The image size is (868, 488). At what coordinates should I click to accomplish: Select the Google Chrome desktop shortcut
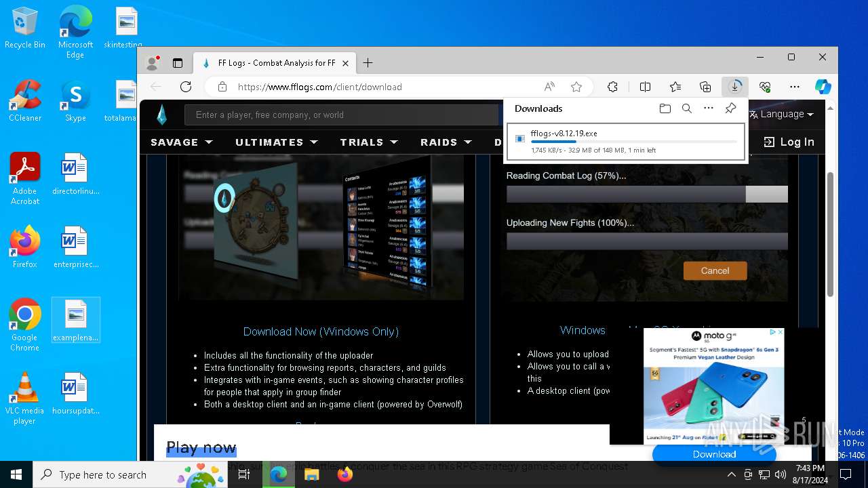click(25, 325)
